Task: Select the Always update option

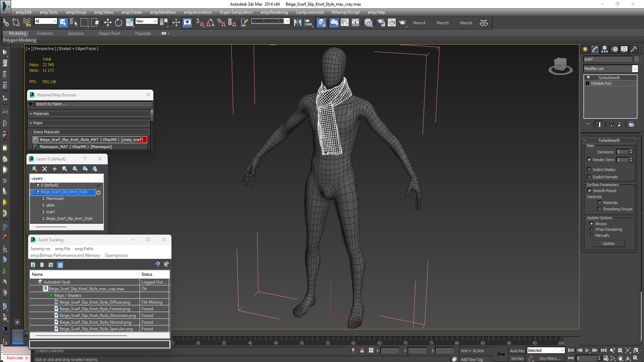Action: pos(591,224)
